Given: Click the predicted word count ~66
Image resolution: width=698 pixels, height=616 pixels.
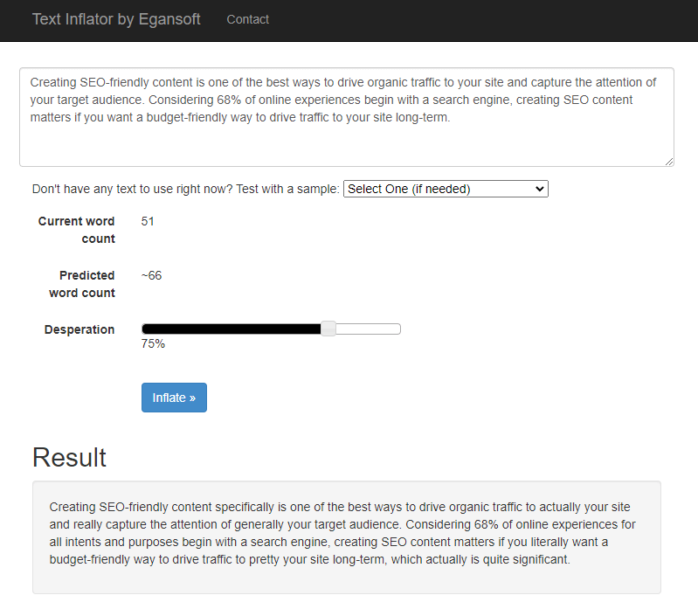Looking at the screenshot, I should pos(151,275).
